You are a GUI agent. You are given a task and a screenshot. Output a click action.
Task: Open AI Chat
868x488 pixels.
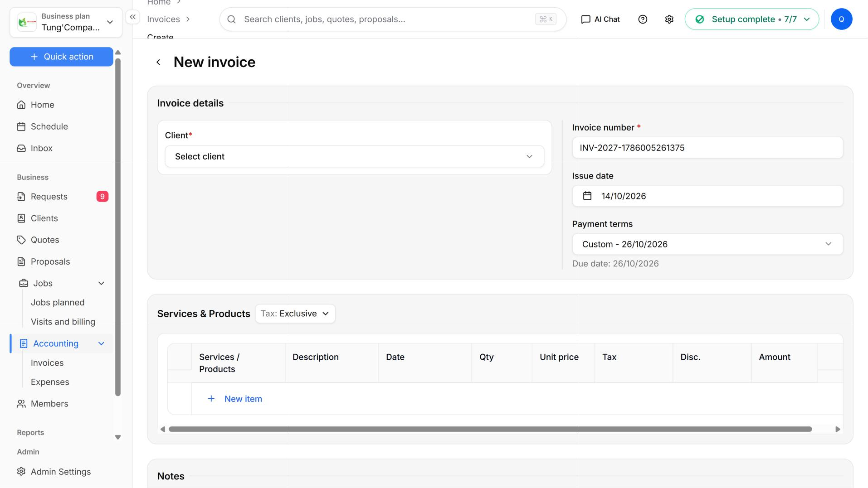point(600,19)
